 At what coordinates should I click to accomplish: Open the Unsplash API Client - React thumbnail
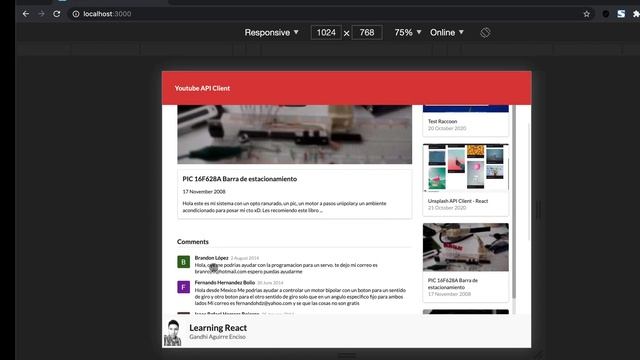tap(466, 167)
